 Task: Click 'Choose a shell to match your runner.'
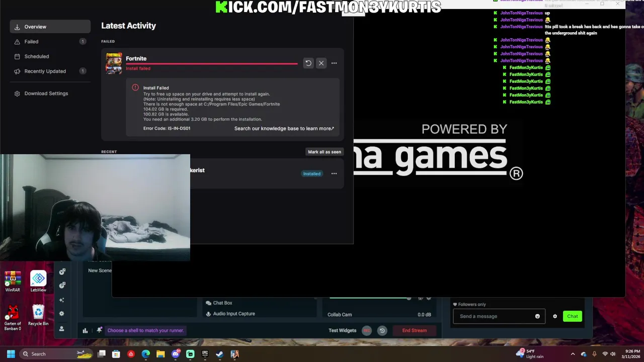[x=145, y=330]
